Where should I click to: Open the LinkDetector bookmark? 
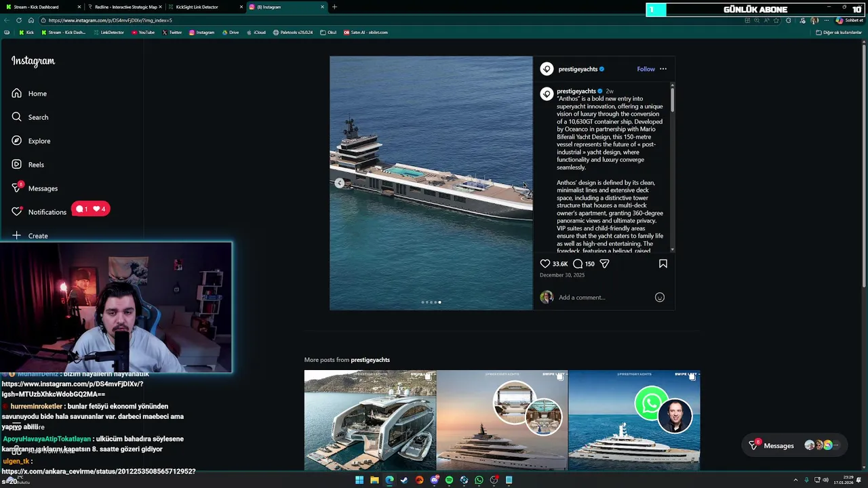click(x=108, y=33)
